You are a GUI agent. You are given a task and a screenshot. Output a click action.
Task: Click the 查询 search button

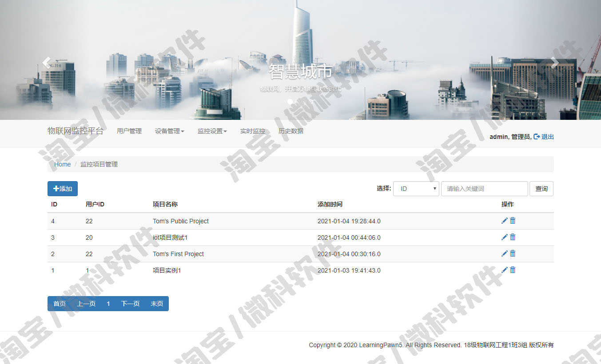coord(541,189)
